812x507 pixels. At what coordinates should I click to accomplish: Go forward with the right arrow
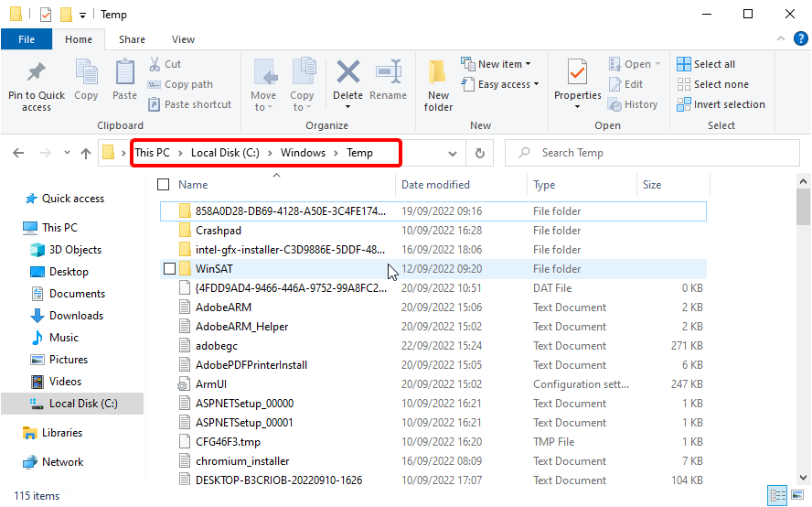(46, 153)
